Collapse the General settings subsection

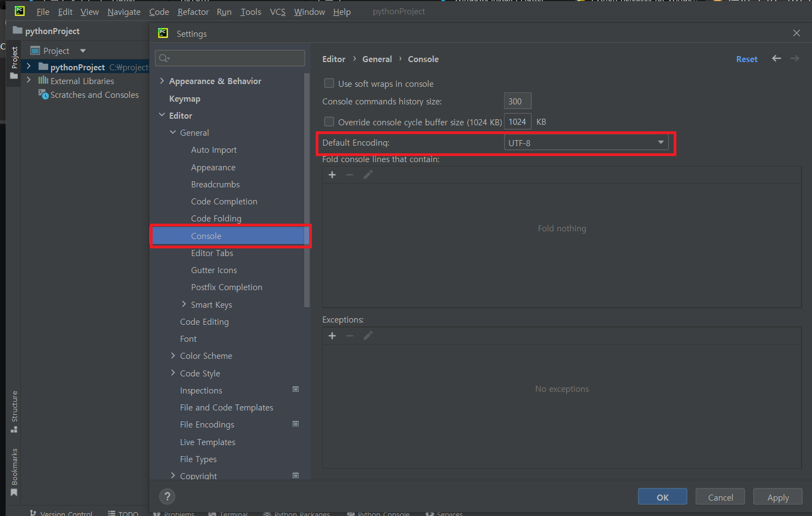(x=173, y=132)
